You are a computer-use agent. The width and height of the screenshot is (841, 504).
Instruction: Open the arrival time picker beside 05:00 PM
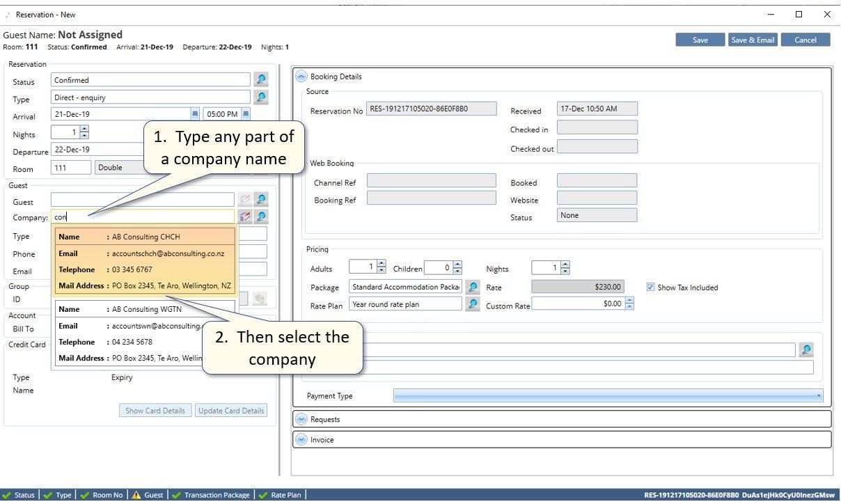pos(246,113)
